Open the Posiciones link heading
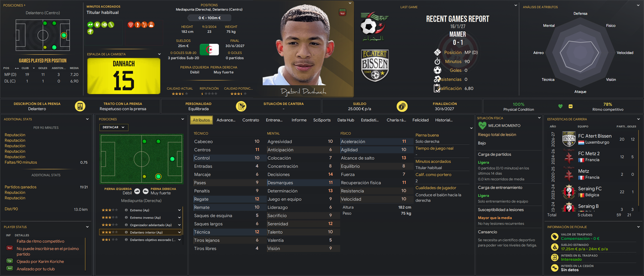Screen dimensions: 644x276 14,5
